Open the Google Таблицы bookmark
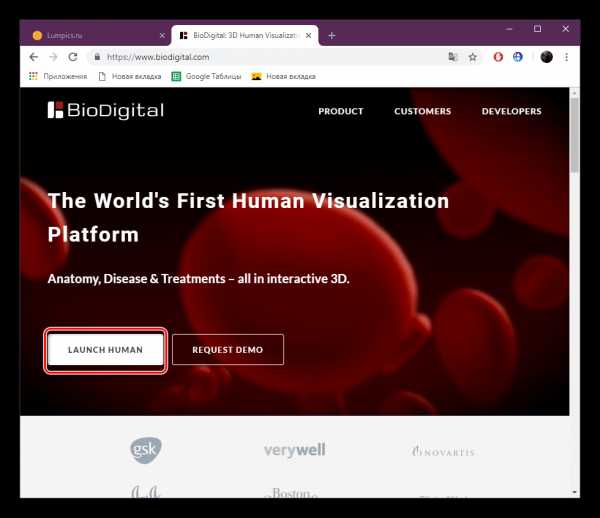Viewport: 600px width, 518px height. pyautogui.click(x=208, y=76)
